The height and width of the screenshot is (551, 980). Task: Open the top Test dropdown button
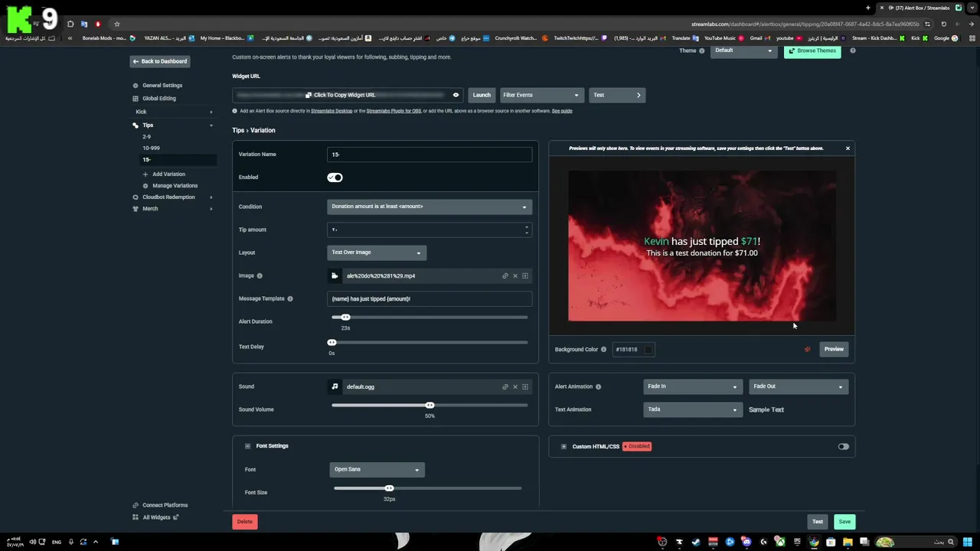point(617,95)
